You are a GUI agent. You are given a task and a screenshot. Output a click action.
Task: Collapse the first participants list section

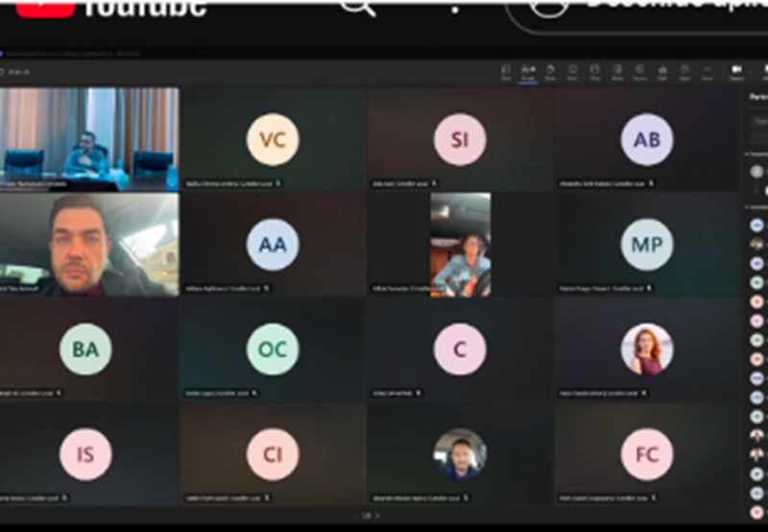coord(748,154)
